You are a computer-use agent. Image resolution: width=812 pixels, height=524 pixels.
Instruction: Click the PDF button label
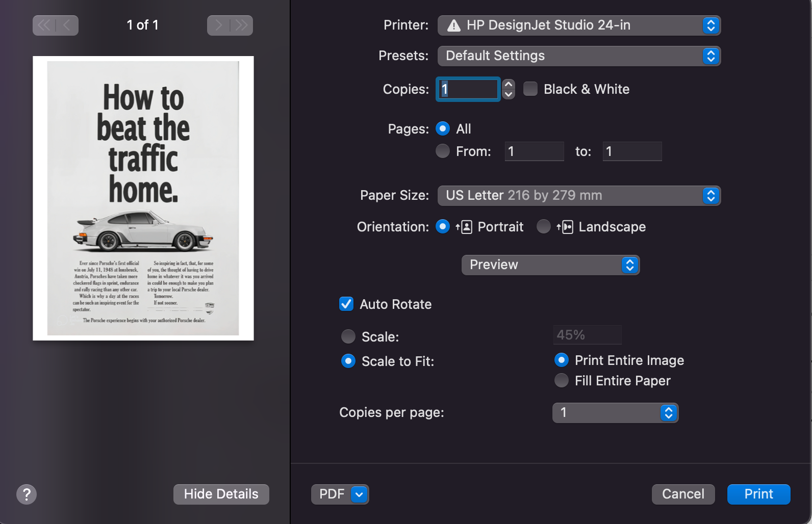point(332,494)
